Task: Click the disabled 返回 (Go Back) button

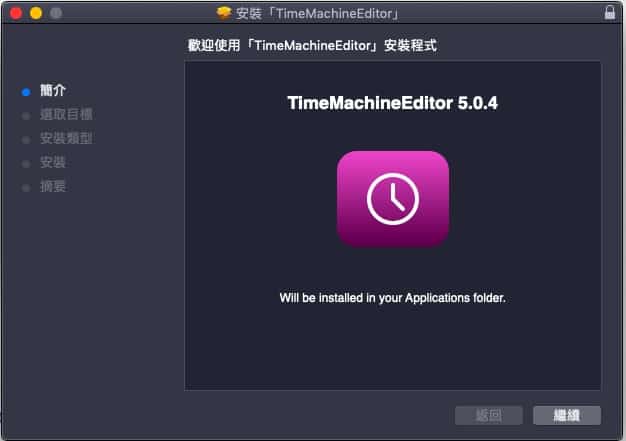Action: tap(489, 415)
